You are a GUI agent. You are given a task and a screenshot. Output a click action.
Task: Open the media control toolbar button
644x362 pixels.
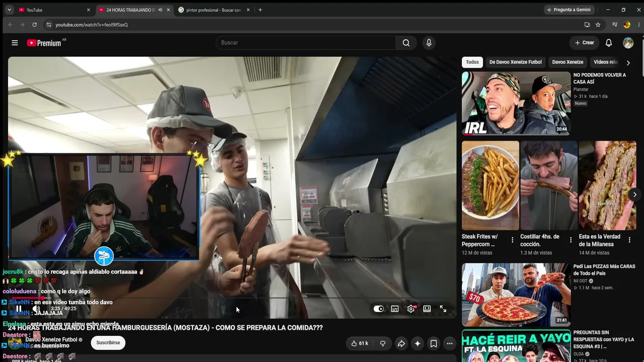(615, 25)
